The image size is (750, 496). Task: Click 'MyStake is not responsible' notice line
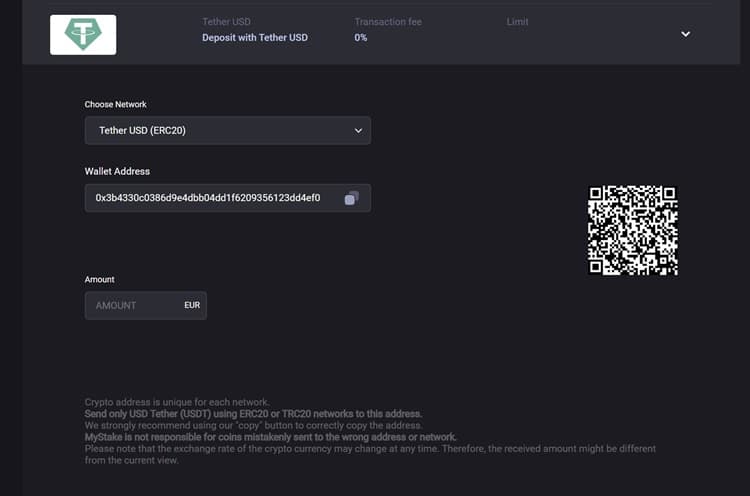[x=271, y=437]
